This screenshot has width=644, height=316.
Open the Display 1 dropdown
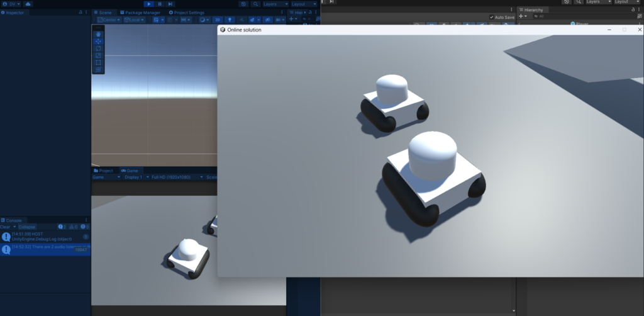[135, 178]
